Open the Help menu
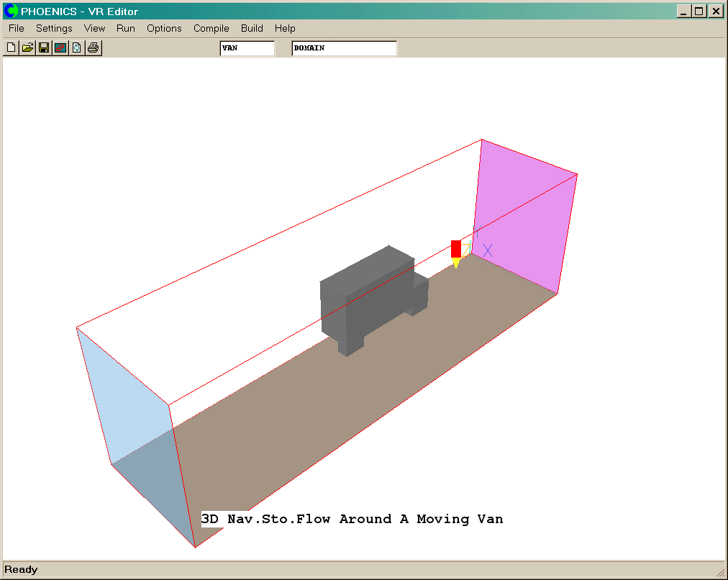 [285, 29]
